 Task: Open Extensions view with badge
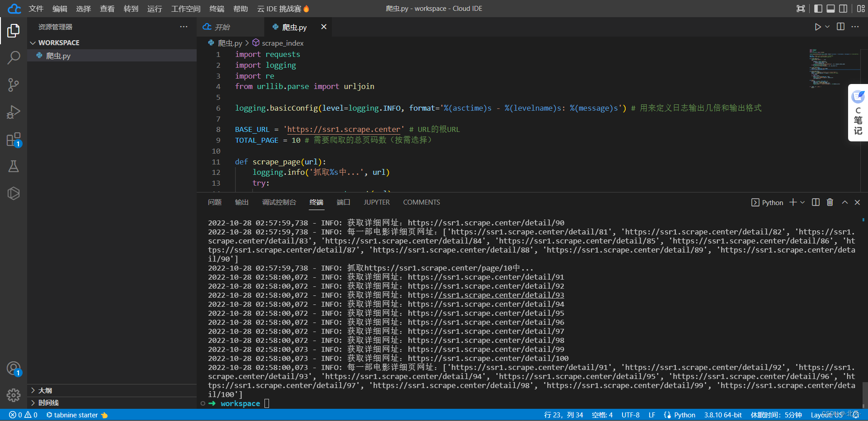pos(14,140)
